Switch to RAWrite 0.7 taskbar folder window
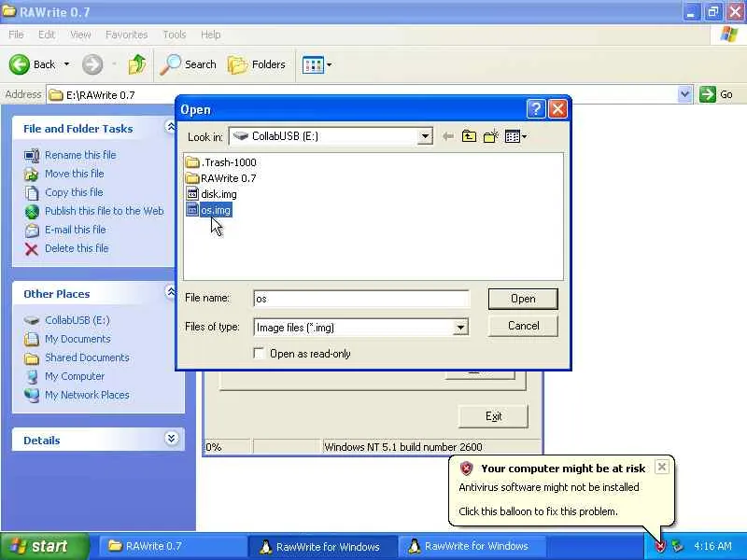747x560 pixels. click(172, 546)
